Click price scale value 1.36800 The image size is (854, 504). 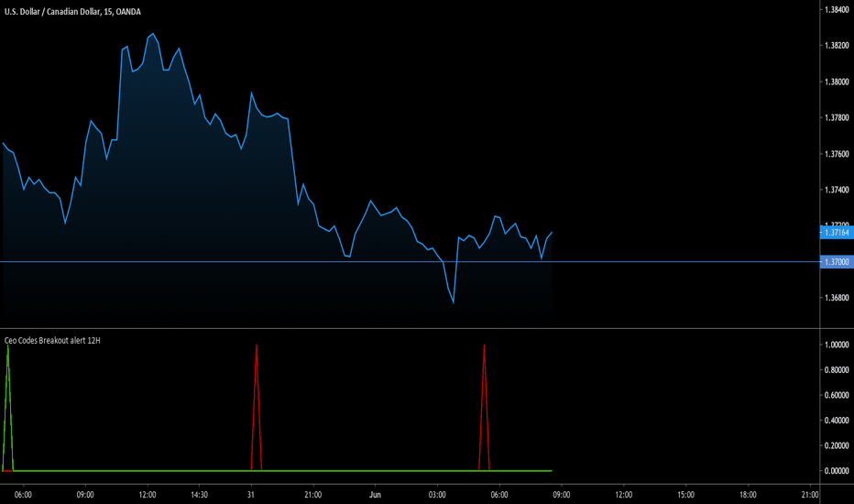click(x=837, y=298)
